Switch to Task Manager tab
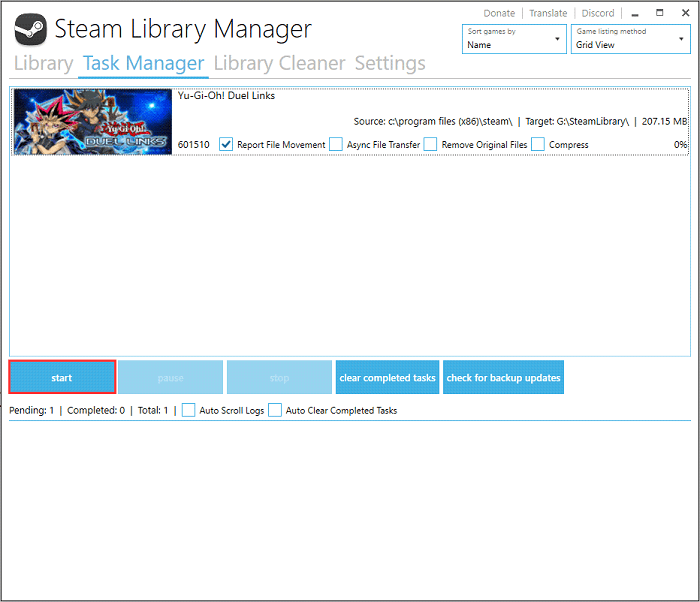Viewport: 700px width, 602px height. [143, 63]
